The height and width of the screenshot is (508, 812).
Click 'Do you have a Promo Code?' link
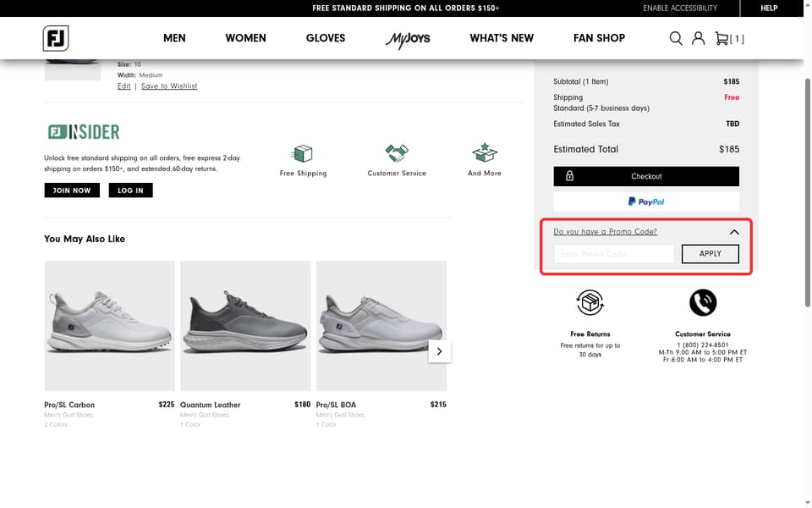point(605,232)
